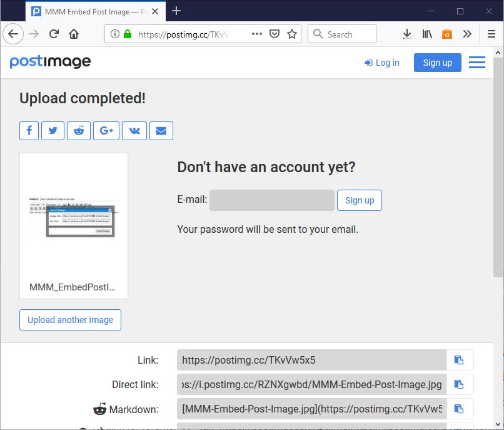Select the MMM Embed Post Image tab

click(x=96, y=12)
